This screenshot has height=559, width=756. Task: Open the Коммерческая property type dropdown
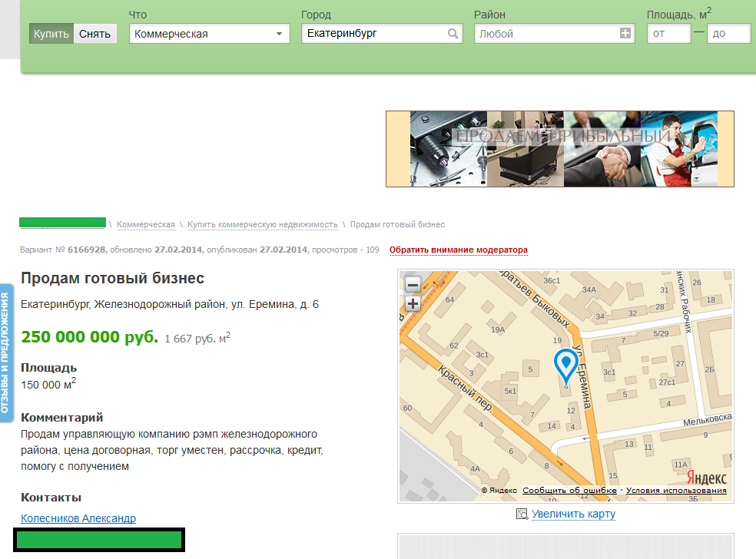(209, 34)
